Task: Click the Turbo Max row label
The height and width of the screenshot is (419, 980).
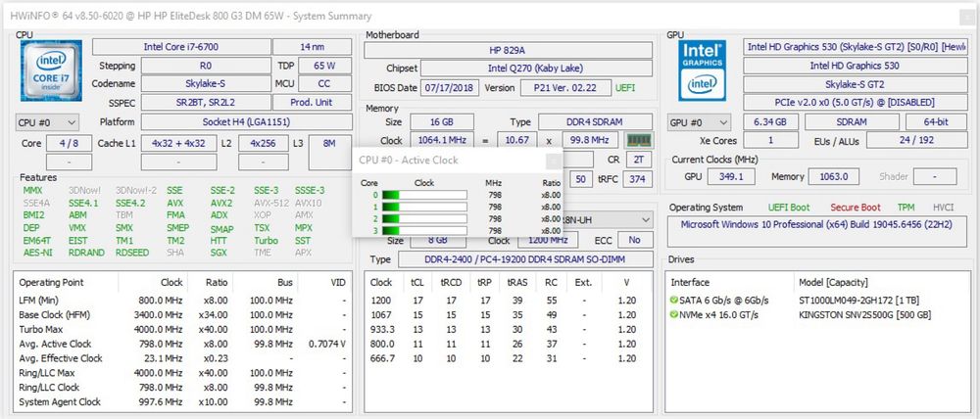Action: [x=40, y=329]
